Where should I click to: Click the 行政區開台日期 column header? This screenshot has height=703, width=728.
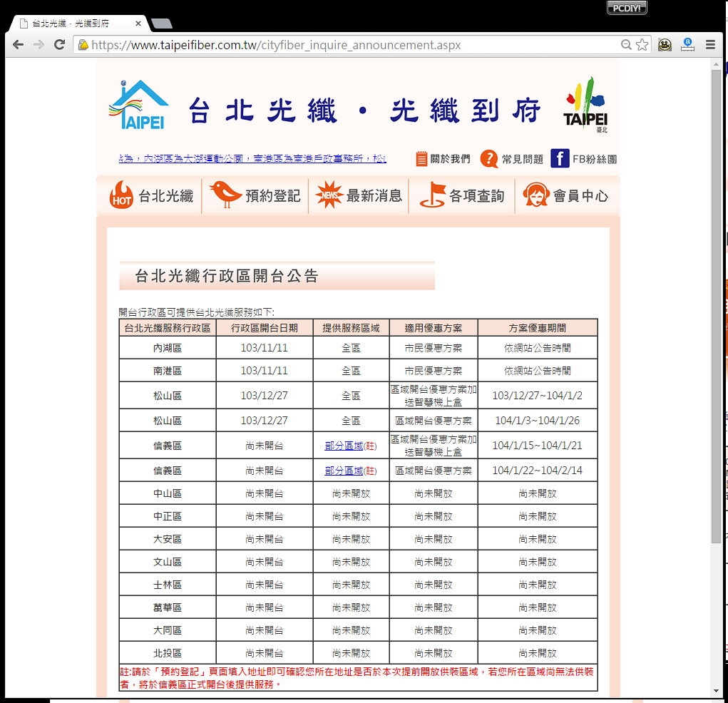coord(265,328)
